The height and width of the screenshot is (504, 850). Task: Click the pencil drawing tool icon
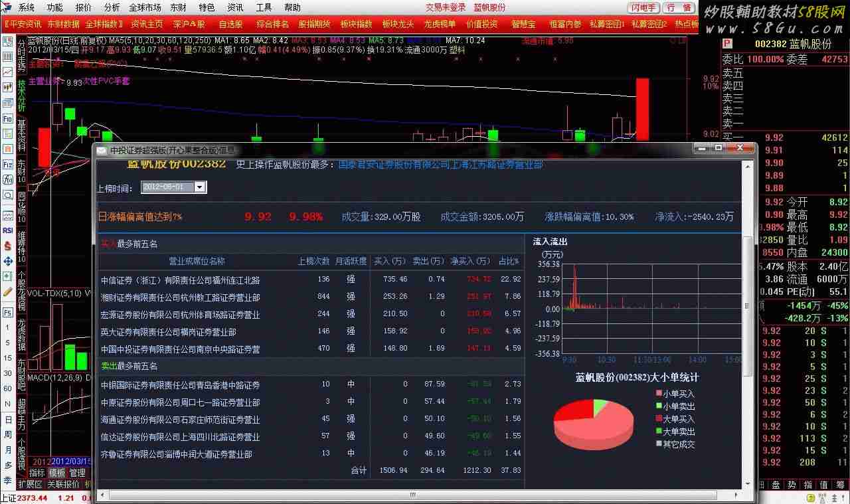point(8,291)
